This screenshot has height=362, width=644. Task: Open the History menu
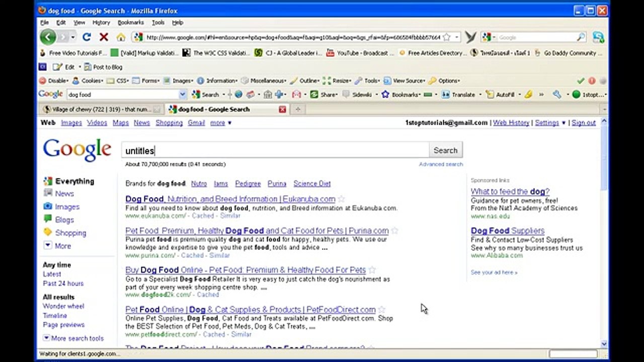(x=101, y=23)
